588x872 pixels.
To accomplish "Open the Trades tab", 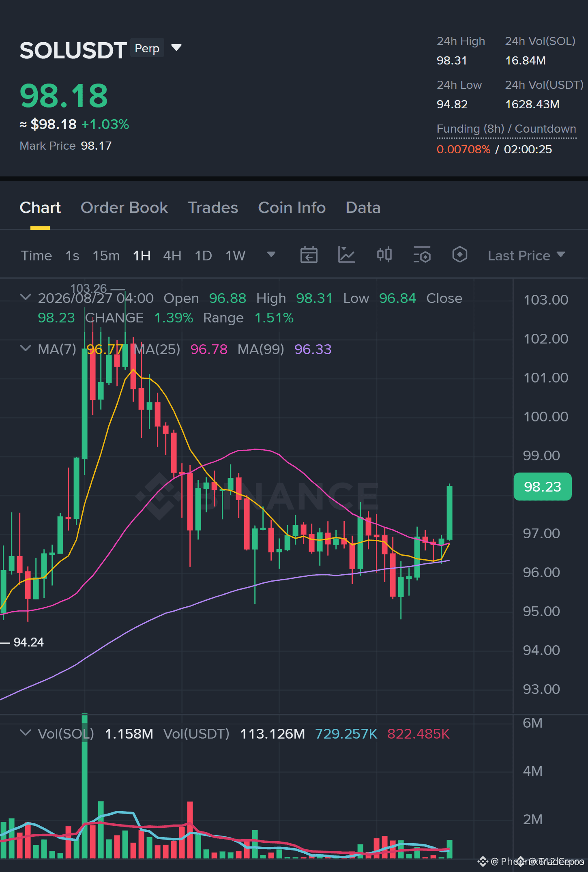I will (213, 208).
